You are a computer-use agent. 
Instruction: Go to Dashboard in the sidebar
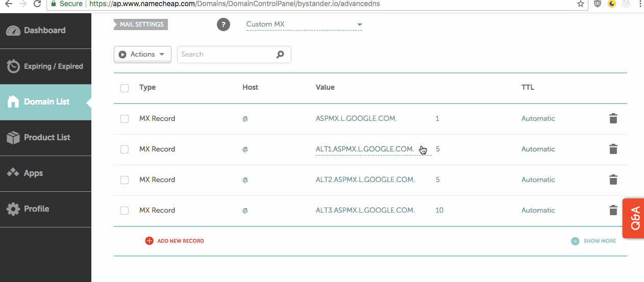(45, 31)
